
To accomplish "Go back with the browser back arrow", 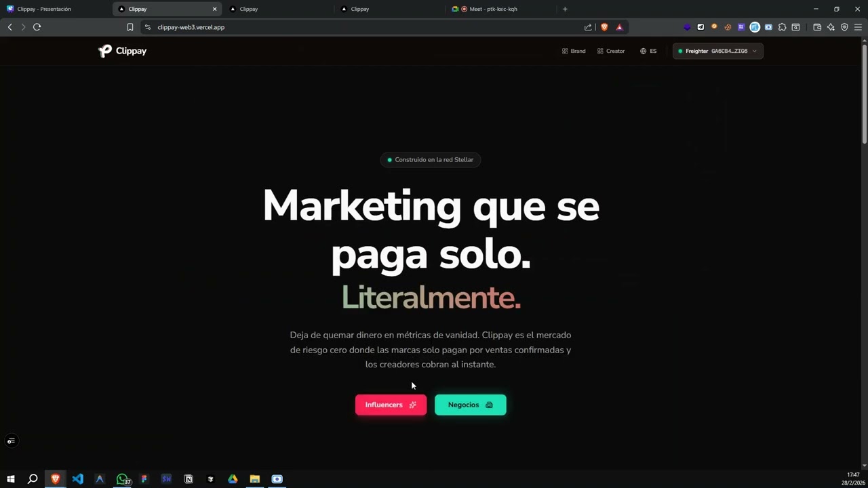I will coord(9,27).
